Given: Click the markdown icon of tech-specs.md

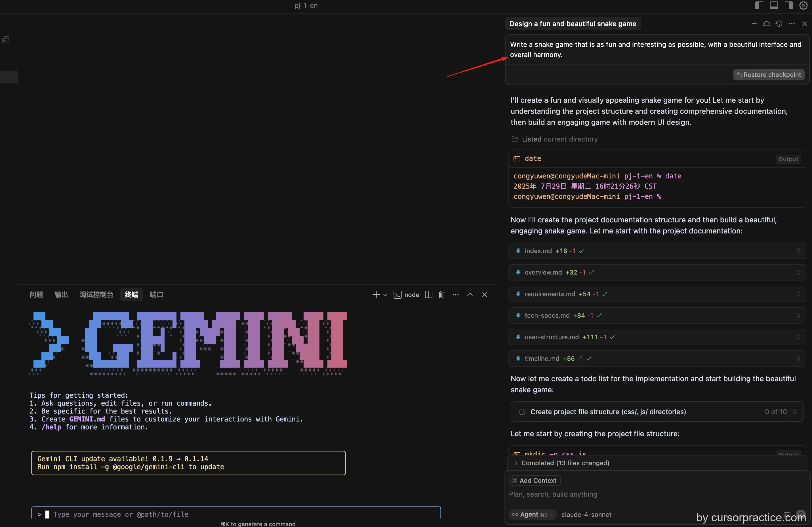Looking at the screenshot, I should tap(518, 315).
